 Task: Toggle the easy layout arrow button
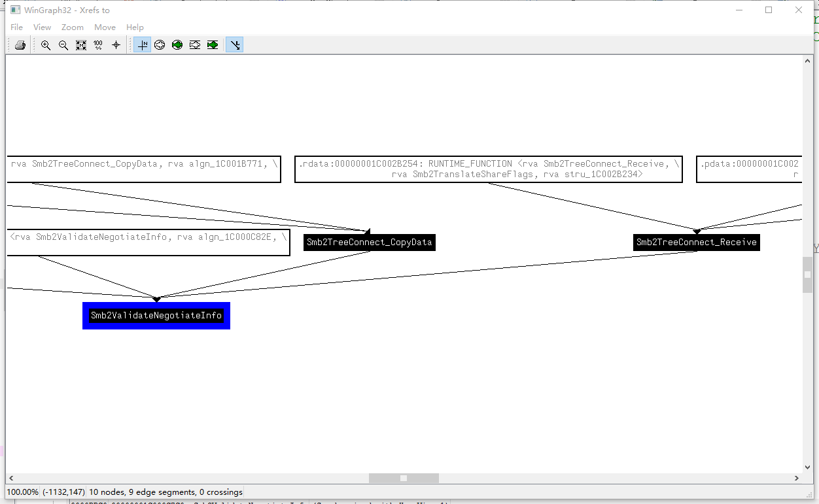tap(235, 45)
